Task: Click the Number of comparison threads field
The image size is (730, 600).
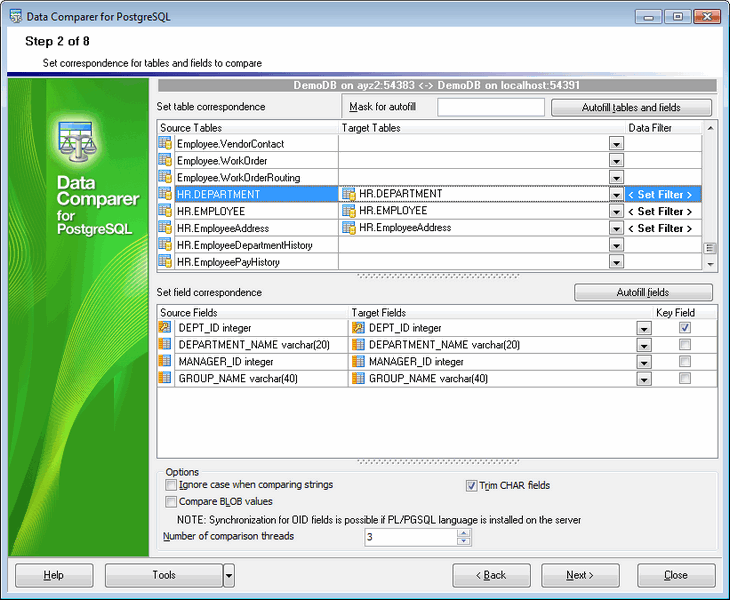Action: point(411,537)
